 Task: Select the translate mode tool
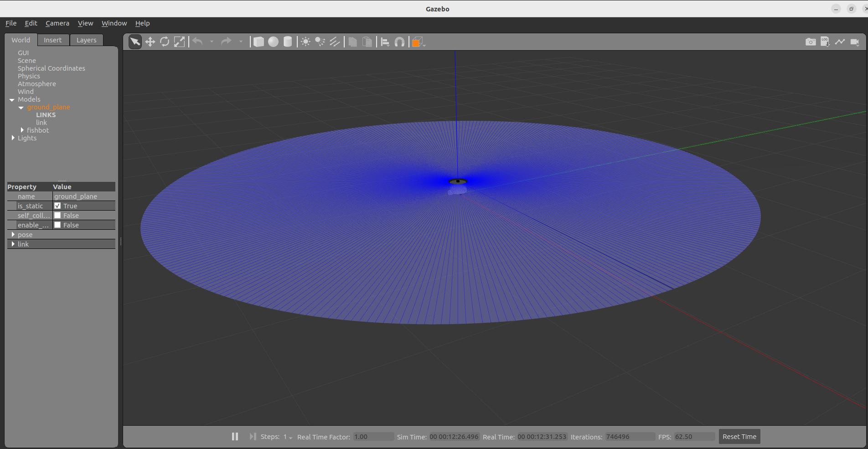(150, 42)
